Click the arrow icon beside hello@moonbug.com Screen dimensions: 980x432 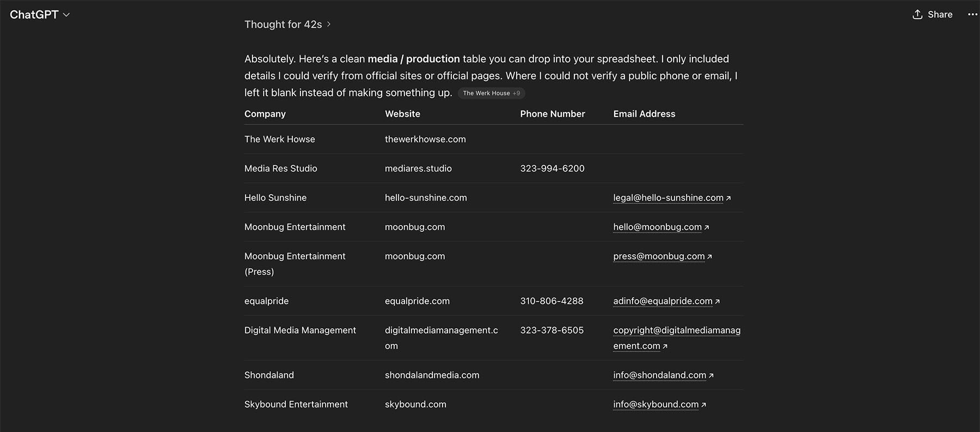click(707, 227)
